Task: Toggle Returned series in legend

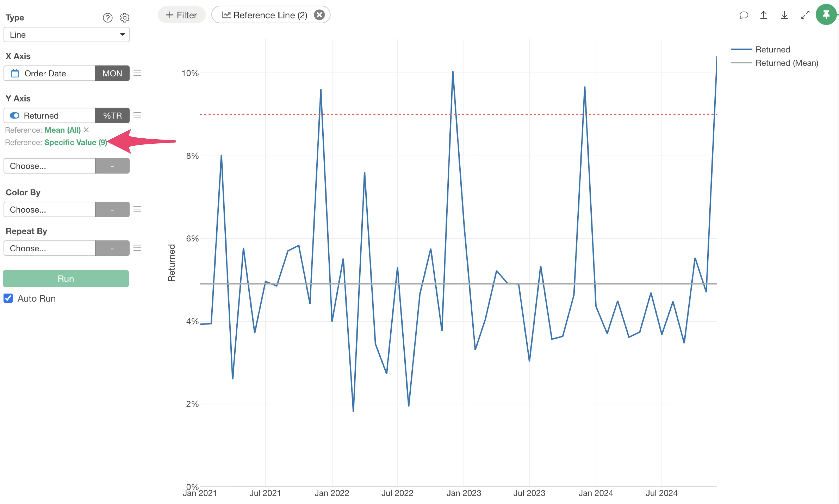Action: tap(761, 50)
